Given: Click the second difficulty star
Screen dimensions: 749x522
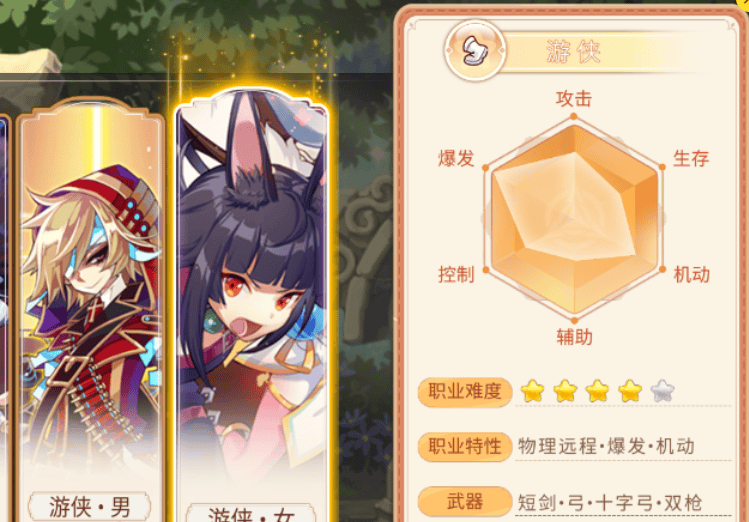Looking at the screenshot, I should [x=565, y=391].
